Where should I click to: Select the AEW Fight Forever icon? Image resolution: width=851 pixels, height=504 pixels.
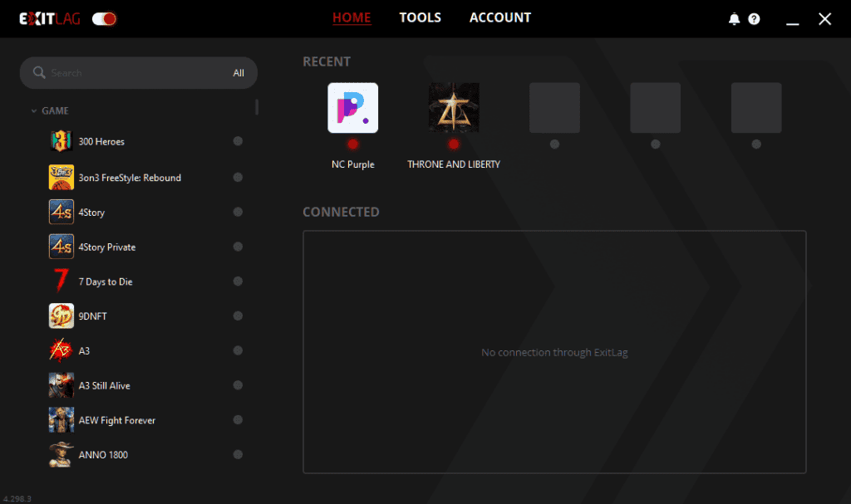click(x=61, y=420)
